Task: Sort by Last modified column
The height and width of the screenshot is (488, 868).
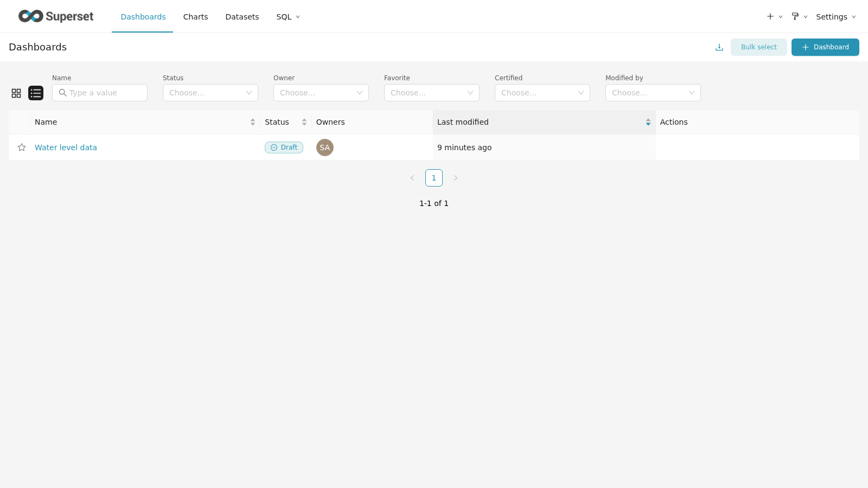Action: 648,122
